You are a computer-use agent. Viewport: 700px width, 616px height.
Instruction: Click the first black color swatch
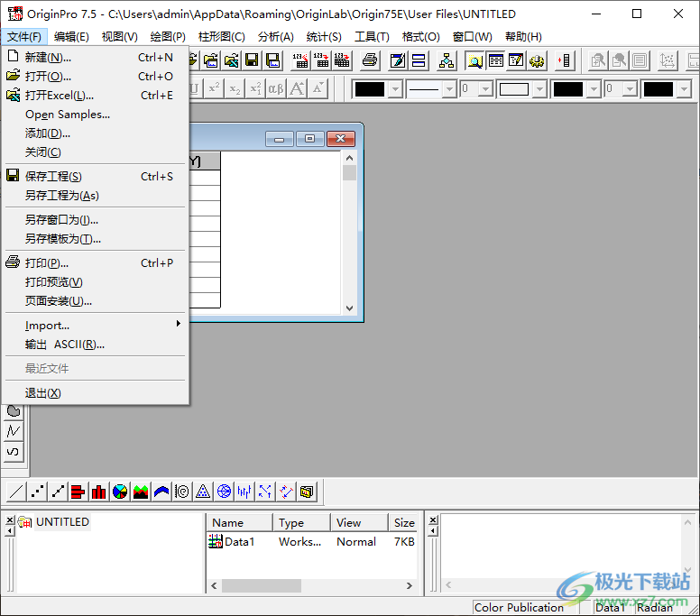point(369,89)
